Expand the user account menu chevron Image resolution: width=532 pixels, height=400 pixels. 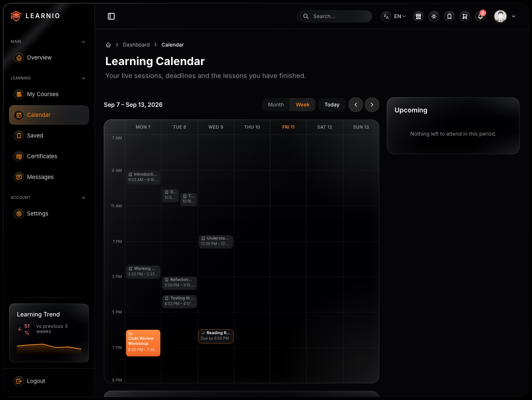[514, 16]
